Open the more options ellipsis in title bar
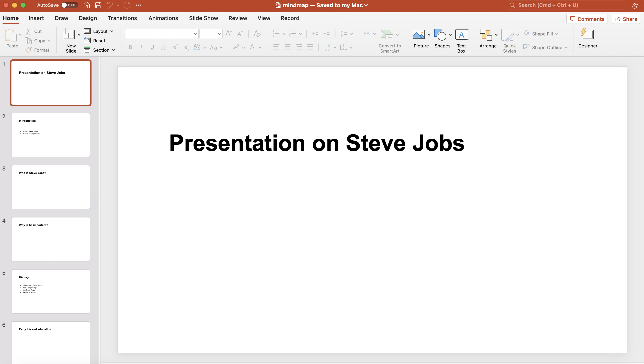This screenshot has height=364, width=644. [x=139, y=5]
